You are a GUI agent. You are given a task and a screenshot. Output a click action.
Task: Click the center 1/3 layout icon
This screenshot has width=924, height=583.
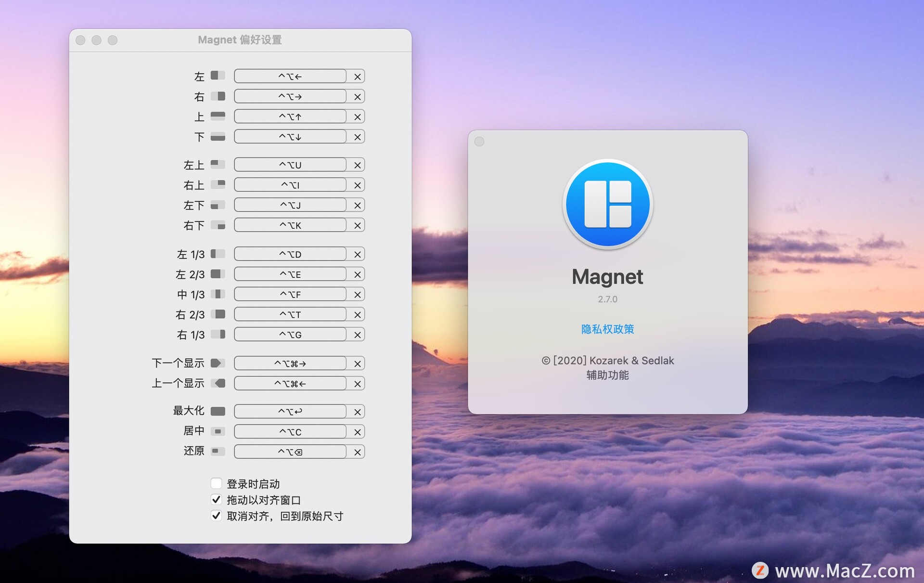point(218,294)
